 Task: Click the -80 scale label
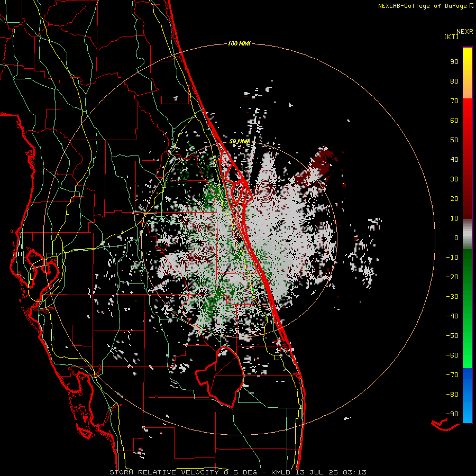[x=452, y=395]
